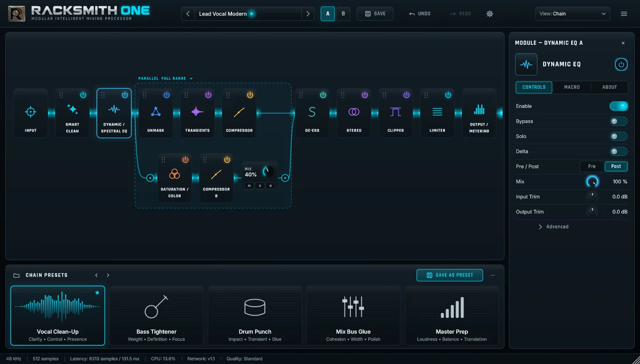This screenshot has height=364, width=640.
Task: Select the Unmask triangle node icon
Action: coord(156,111)
